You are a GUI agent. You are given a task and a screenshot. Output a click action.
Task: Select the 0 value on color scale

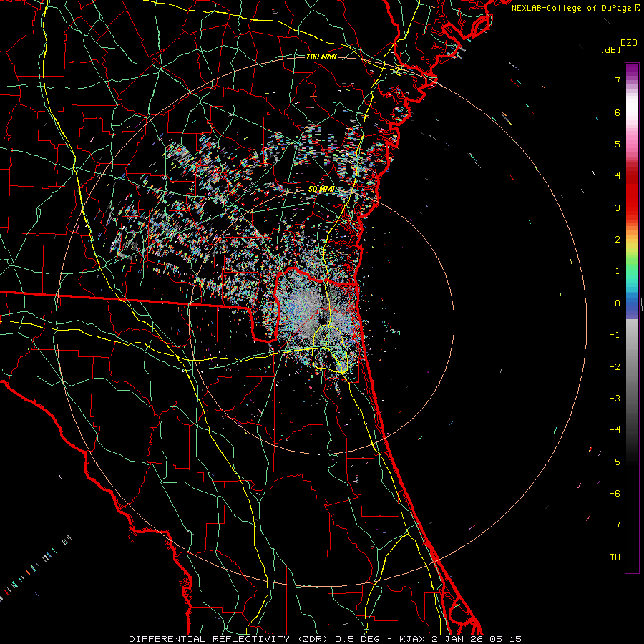[x=618, y=303]
